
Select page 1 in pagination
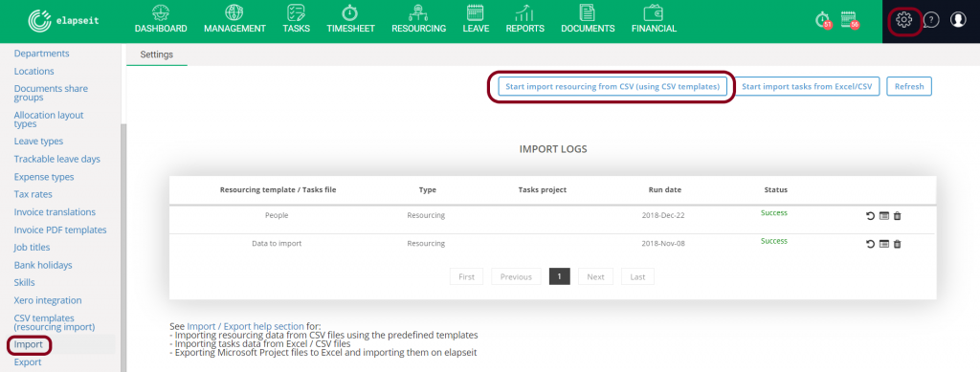[559, 276]
